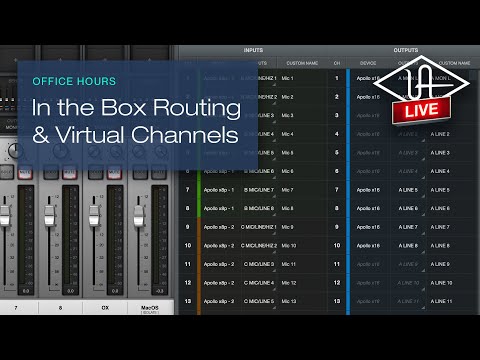Click the OX channel fader cap
This screenshot has height=360, width=480.
point(94,216)
